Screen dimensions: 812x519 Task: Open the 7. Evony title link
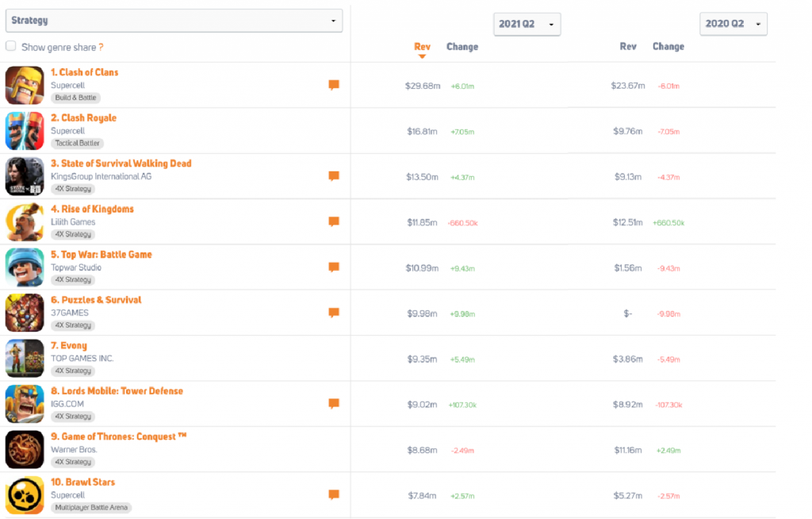[69, 346]
